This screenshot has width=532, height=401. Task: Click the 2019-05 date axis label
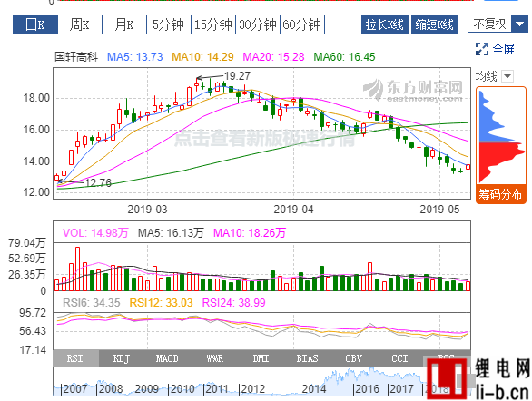(x=439, y=210)
